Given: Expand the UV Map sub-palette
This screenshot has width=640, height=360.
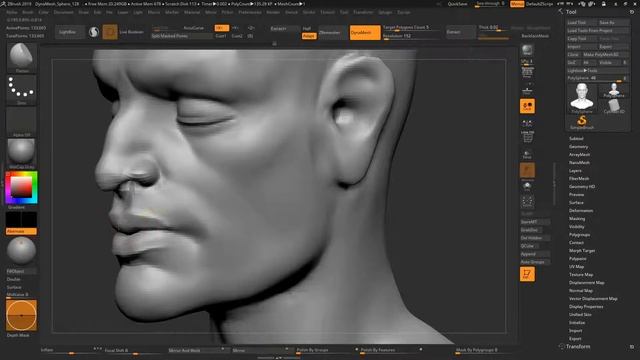Looking at the screenshot, I should pyautogui.click(x=576, y=267).
